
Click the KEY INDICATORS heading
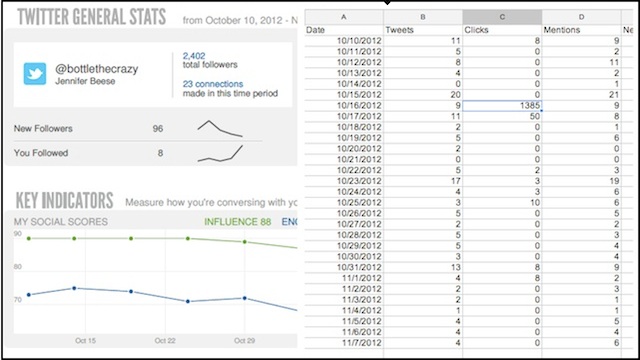coord(64,200)
